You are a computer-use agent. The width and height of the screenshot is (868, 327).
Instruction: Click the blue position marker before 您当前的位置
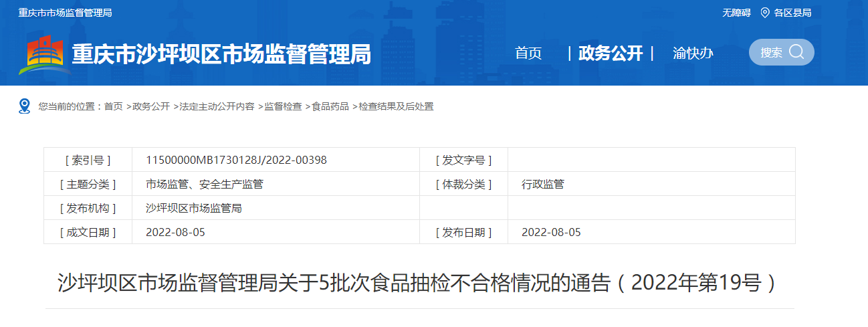pyautogui.click(x=25, y=106)
